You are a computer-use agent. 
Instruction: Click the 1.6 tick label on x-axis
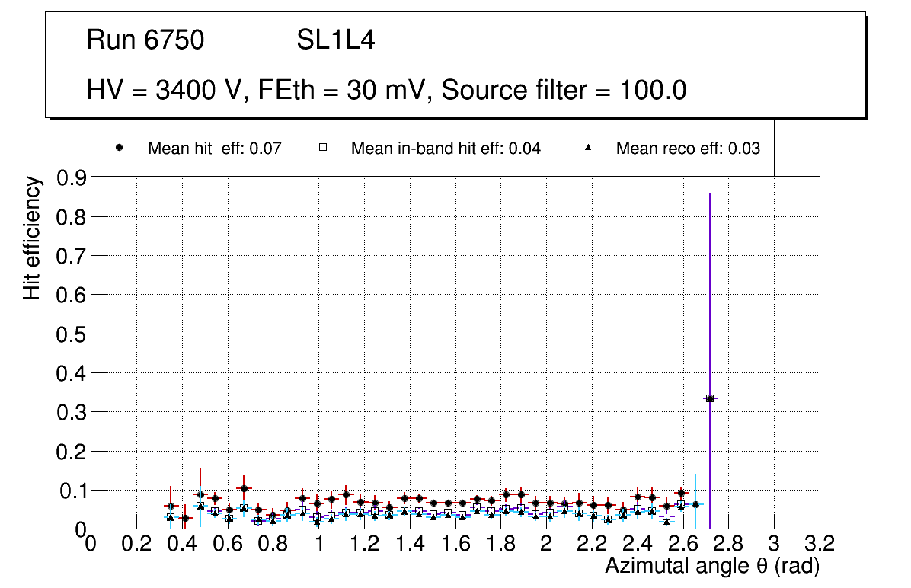455,544
